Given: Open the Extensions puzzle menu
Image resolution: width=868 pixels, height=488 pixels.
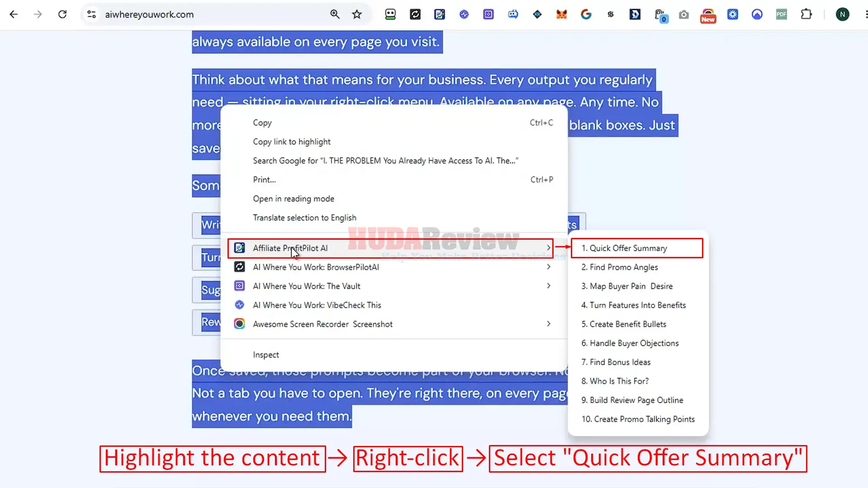Looking at the screenshot, I should click(x=806, y=14).
